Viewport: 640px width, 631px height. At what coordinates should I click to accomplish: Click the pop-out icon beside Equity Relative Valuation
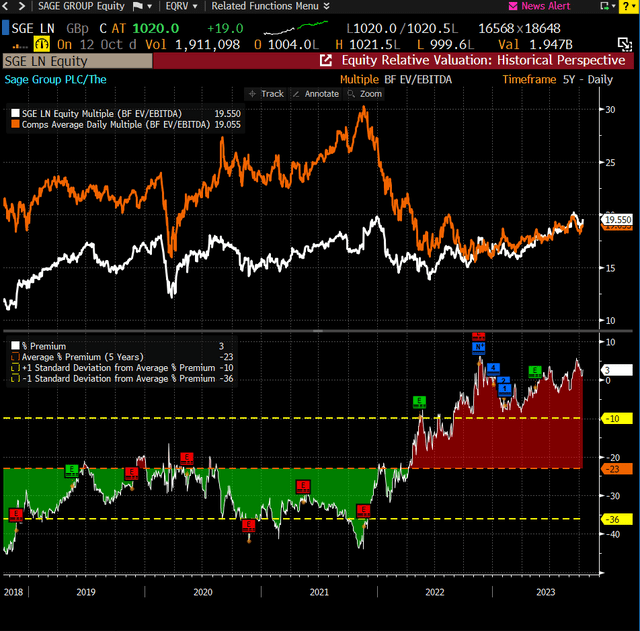point(325,61)
